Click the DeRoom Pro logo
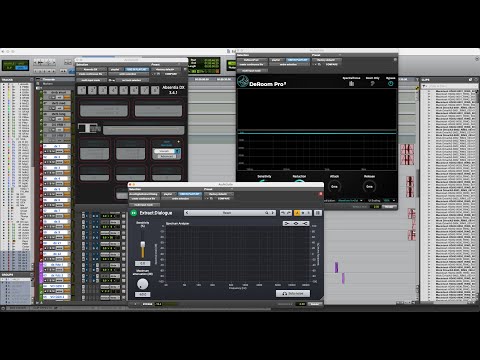 (242, 81)
